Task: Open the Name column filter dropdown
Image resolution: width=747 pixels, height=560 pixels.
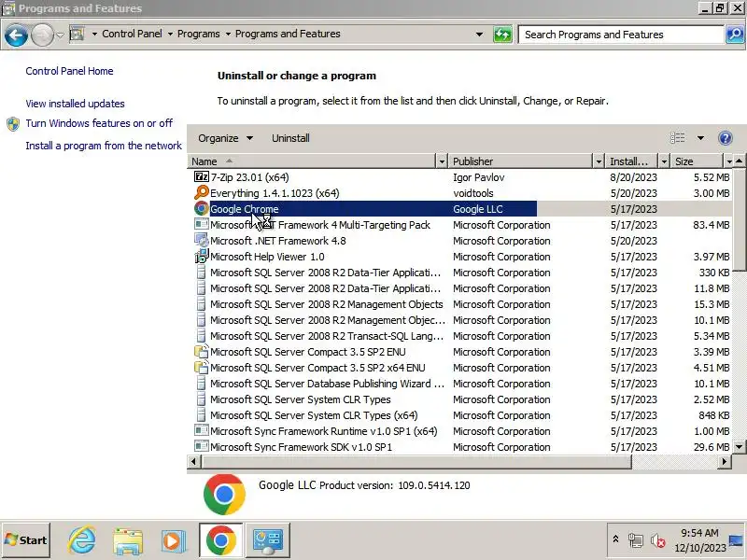Action: click(442, 161)
